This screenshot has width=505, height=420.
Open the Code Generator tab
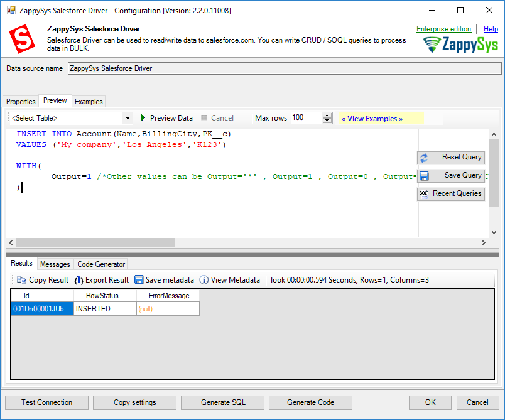(101, 264)
